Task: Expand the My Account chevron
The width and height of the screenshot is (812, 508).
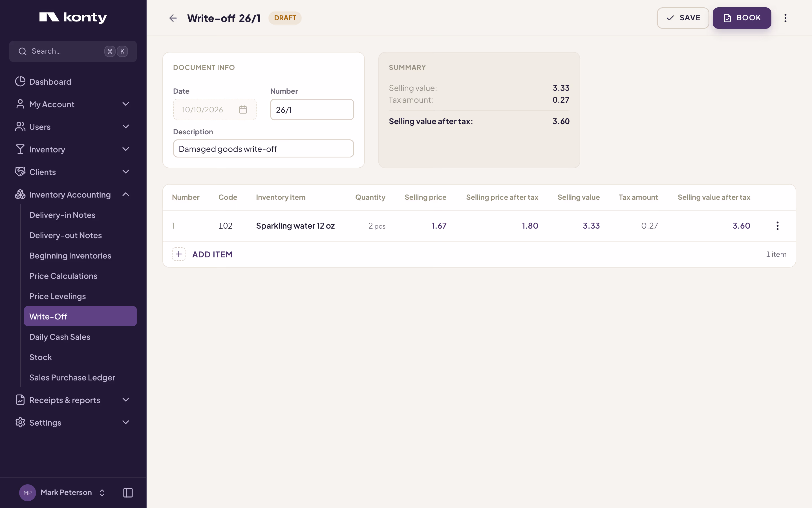Action: [x=126, y=104]
